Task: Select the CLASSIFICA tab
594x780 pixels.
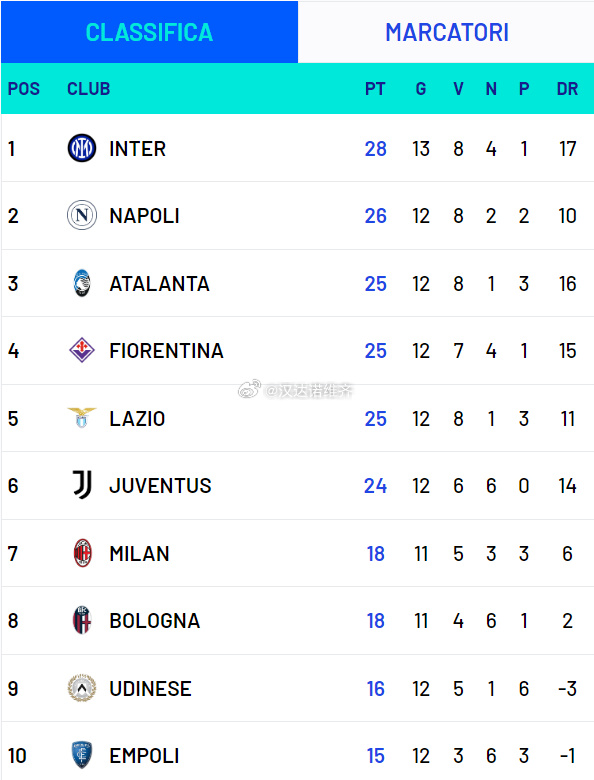Action: tap(149, 32)
